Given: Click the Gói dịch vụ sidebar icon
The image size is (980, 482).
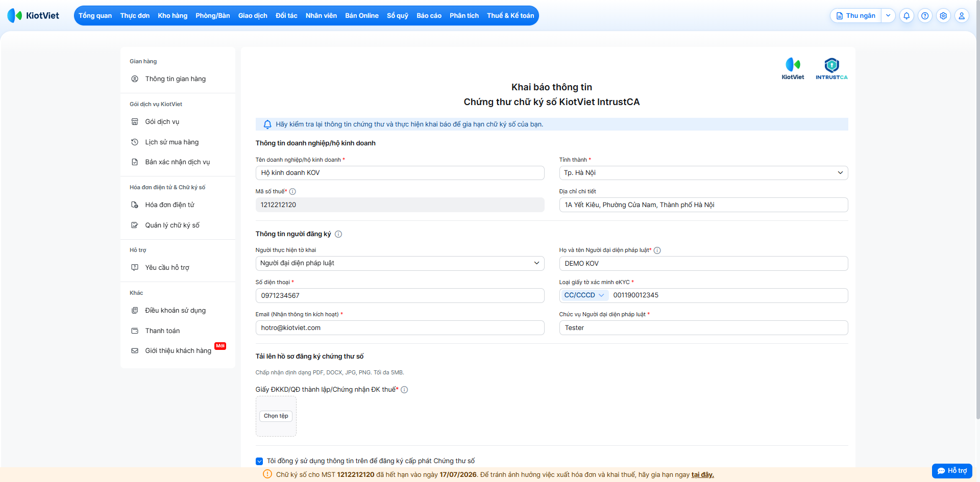Looking at the screenshot, I should [135, 122].
